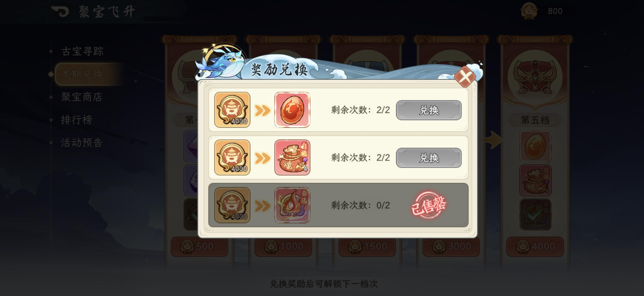Open the 排行榜 ranking menu
This screenshot has width=644, height=296.
(76, 120)
